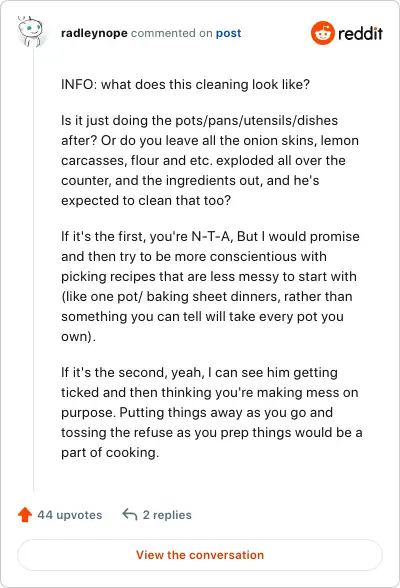
Task: Click the "reddit" wordmark text
Action: [x=360, y=33]
